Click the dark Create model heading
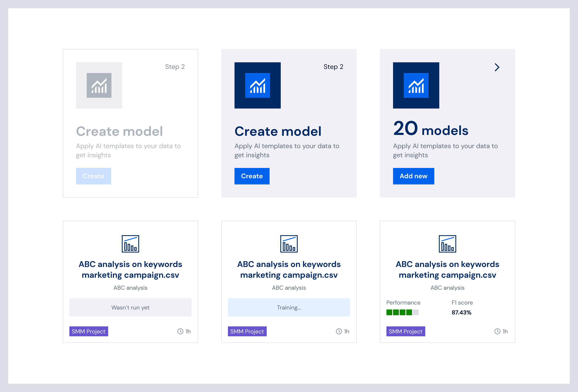The image size is (578, 392). click(x=278, y=131)
